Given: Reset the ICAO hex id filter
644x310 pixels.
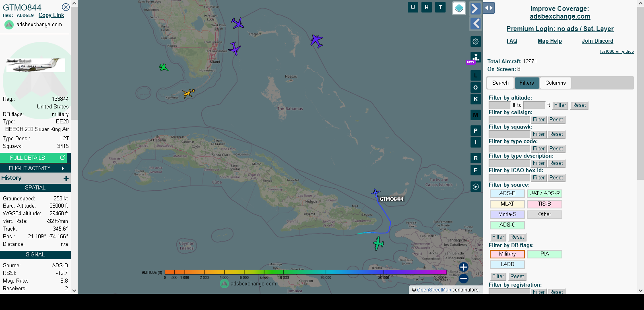Looking at the screenshot, I should 556,178.
